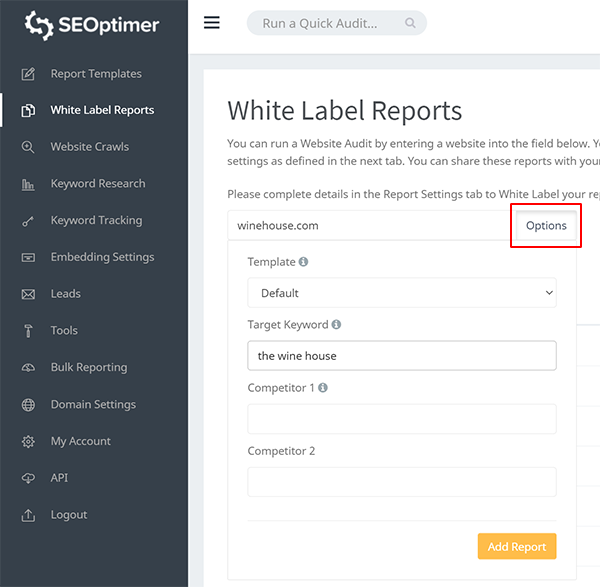Image resolution: width=600 pixels, height=587 pixels.
Task: Click the Add Report button
Action: (517, 546)
